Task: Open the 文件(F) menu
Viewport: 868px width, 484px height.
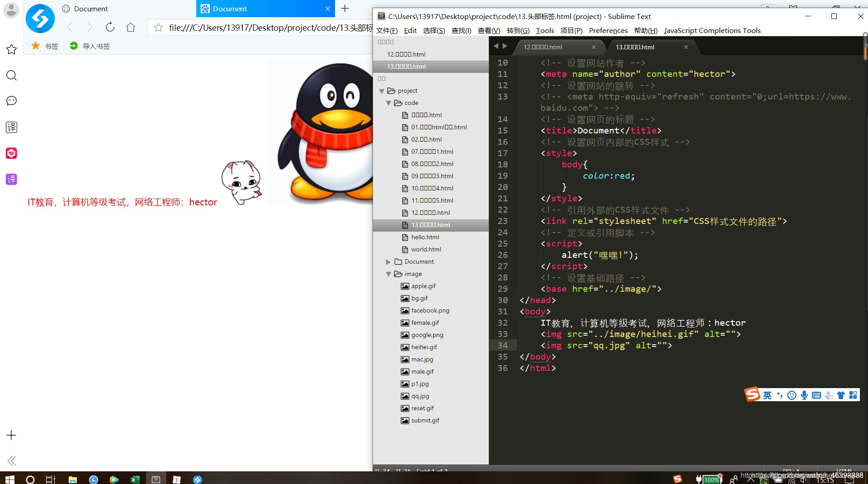Action: coord(387,30)
